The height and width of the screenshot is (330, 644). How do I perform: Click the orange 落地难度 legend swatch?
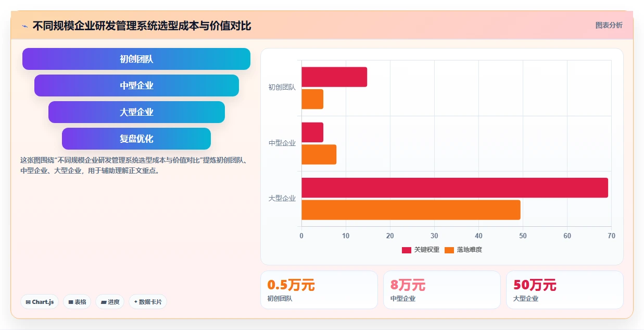[450, 250]
